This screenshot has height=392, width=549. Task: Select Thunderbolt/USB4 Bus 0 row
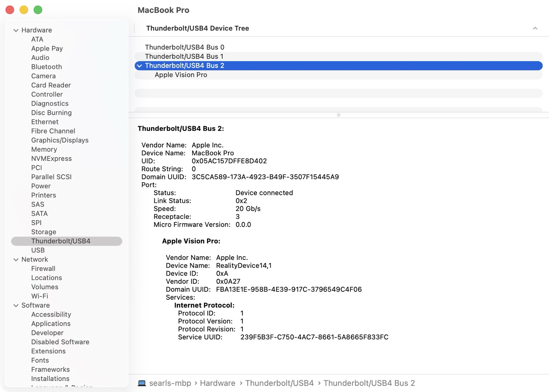185,47
